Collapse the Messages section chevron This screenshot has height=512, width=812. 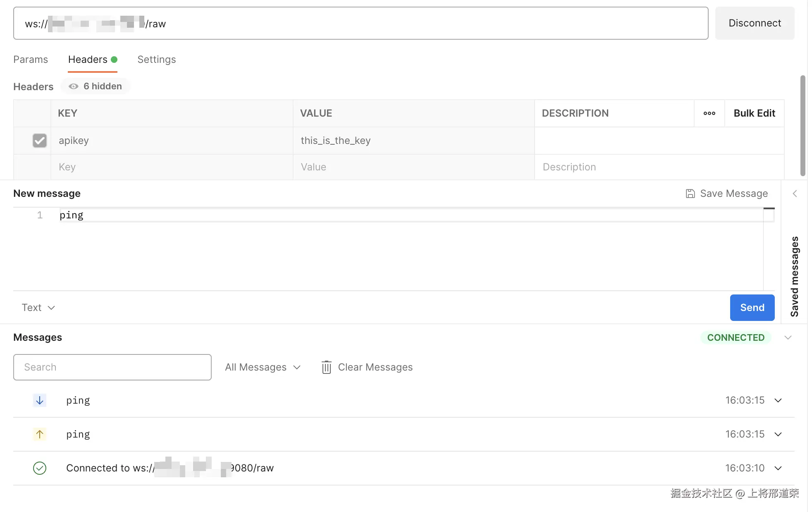point(788,337)
